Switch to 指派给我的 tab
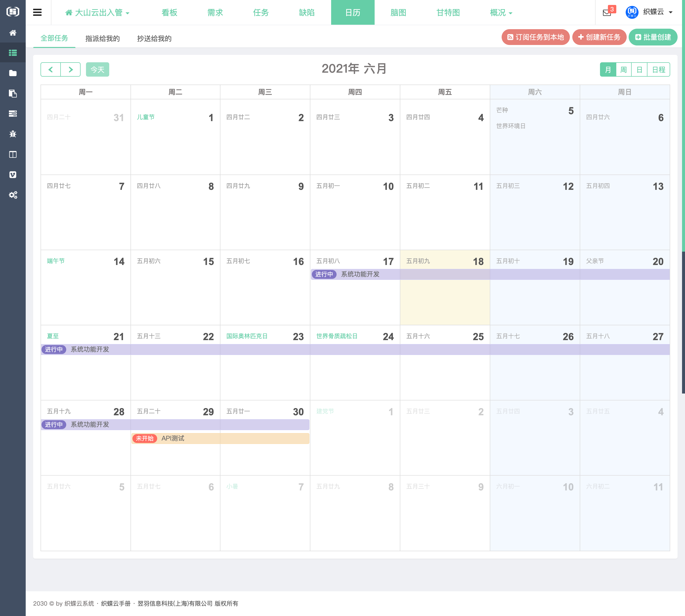This screenshot has height=616, width=685. pyautogui.click(x=103, y=39)
